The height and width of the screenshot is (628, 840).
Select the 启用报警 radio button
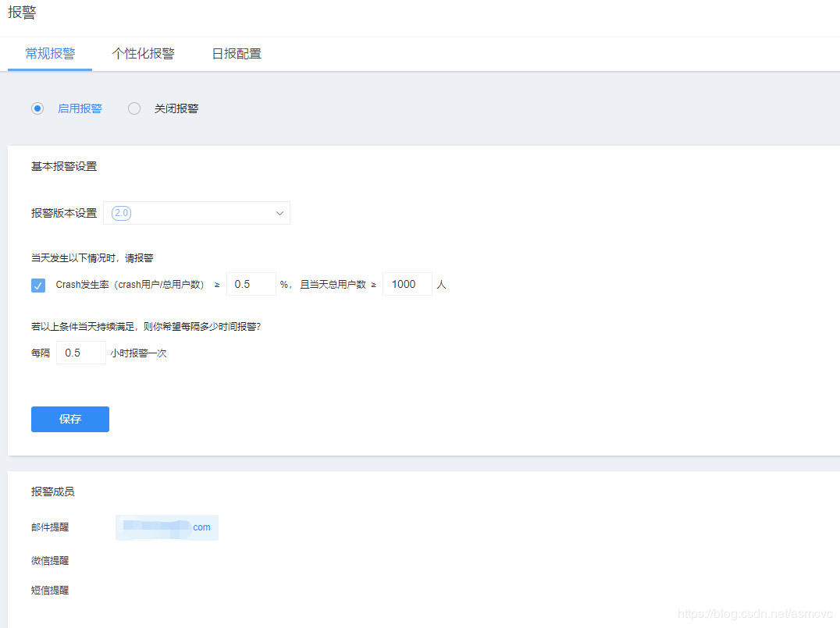click(x=37, y=108)
